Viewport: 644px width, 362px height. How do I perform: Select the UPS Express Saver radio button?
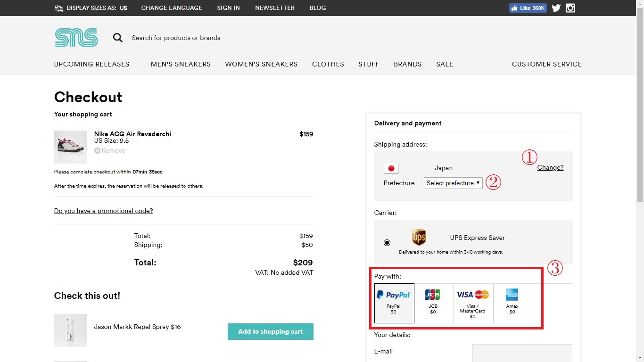pos(387,243)
